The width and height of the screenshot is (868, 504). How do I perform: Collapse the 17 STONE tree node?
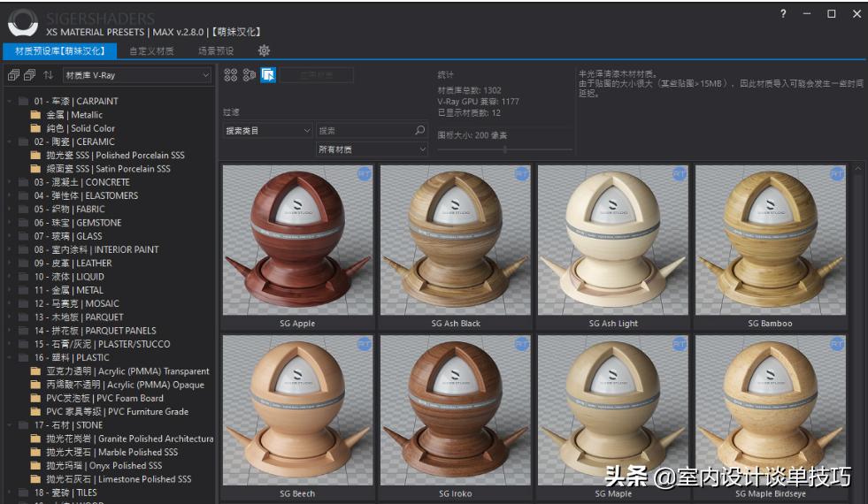pos(10,425)
